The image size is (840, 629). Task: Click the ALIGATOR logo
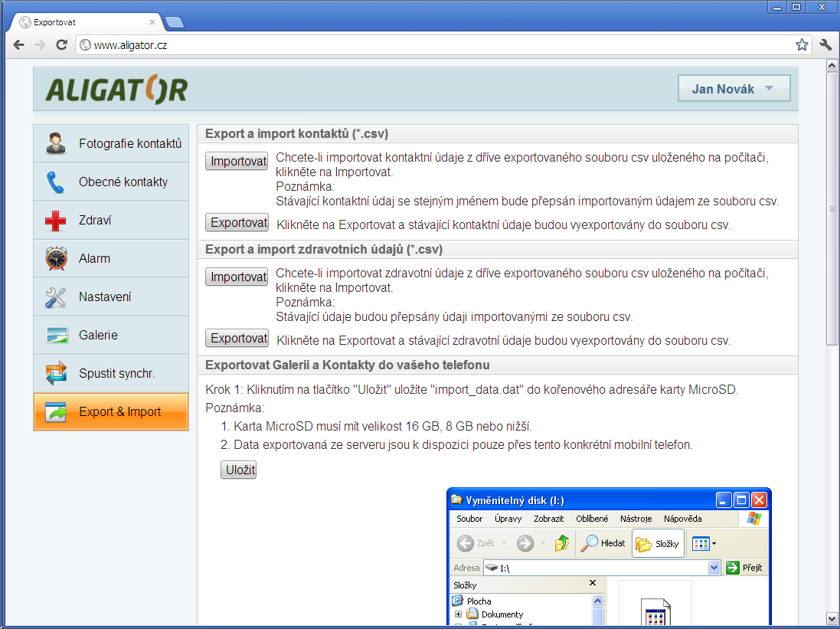coord(117,89)
